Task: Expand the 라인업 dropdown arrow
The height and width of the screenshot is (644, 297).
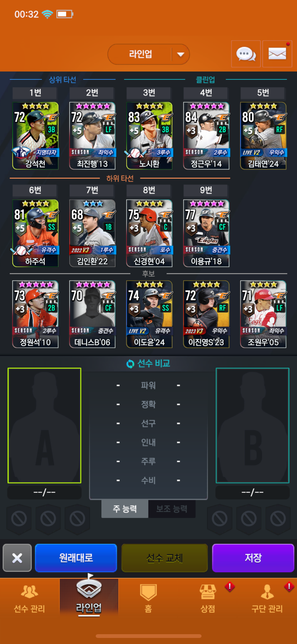Action: [181, 54]
